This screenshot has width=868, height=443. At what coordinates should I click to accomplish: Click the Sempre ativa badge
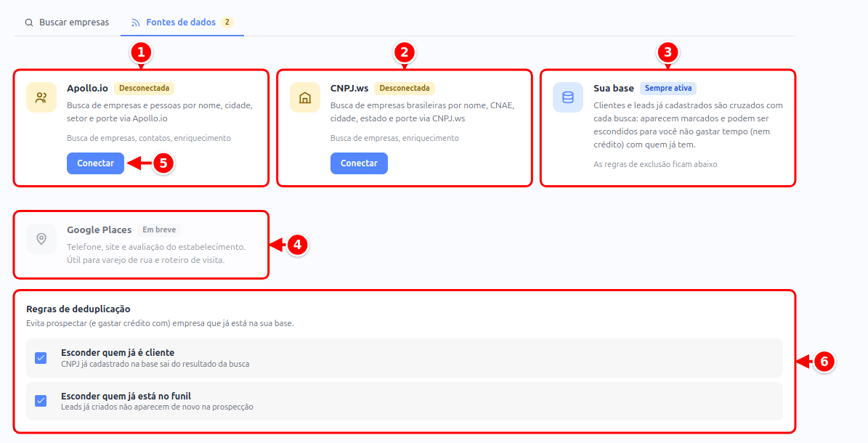(x=668, y=88)
